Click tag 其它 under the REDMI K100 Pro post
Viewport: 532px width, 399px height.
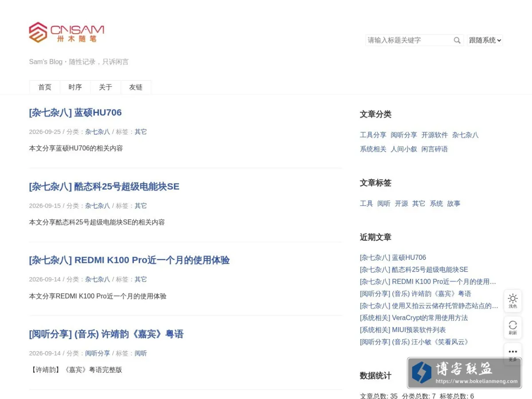click(x=141, y=279)
